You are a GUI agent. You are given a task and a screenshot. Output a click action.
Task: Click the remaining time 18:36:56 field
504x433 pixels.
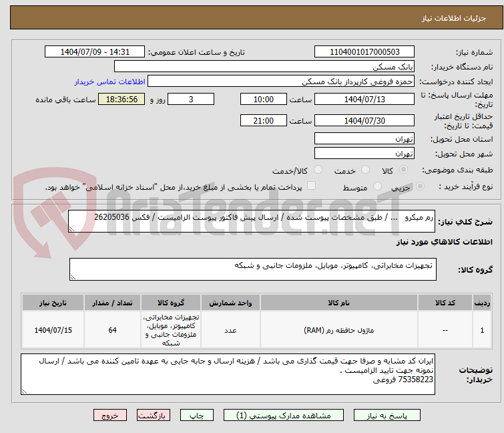coord(121,99)
